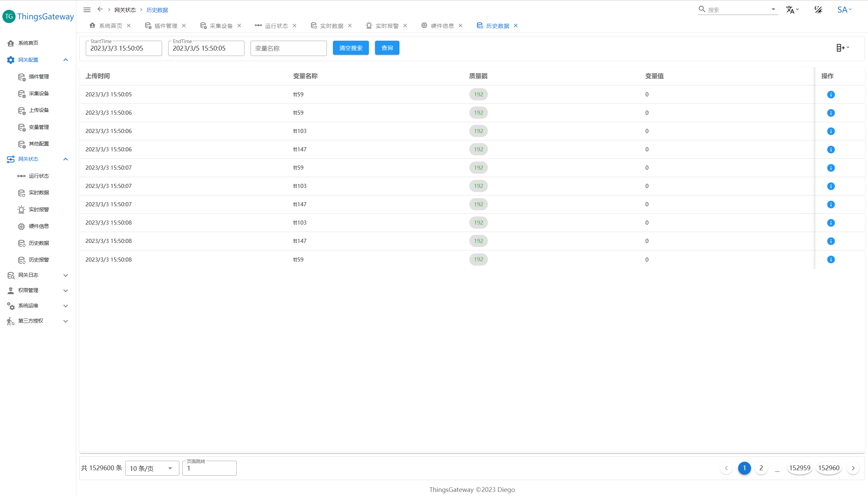Toggle the dark theme icon

point(818,10)
